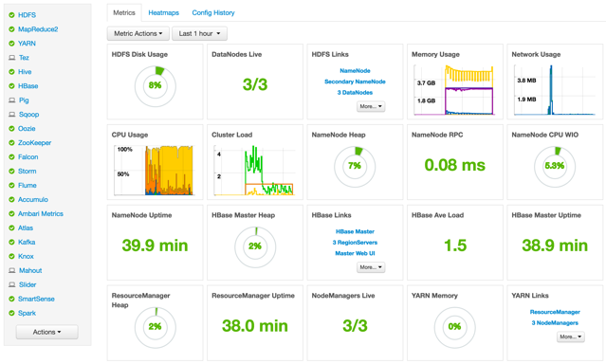The width and height of the screenshot is (606, 364).
Task: Follow the ResourceManager link in YARN Links
Action: point(555,312)
